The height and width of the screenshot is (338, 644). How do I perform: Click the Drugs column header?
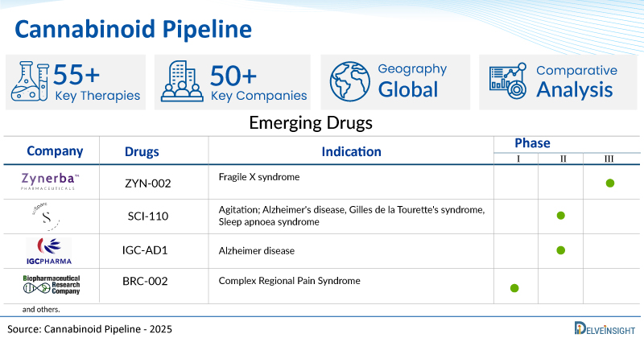tap(142, 152)
